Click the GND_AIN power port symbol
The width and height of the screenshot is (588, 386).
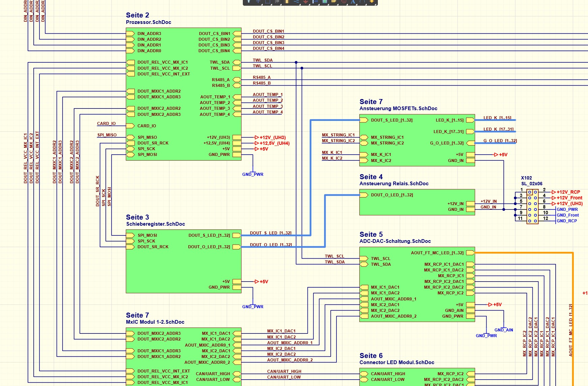pyautogui.click(x=503, y=330)
